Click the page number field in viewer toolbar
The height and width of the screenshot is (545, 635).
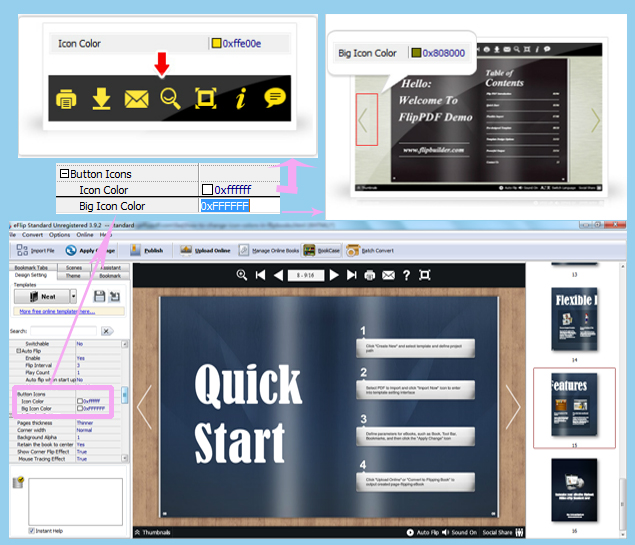click(x=306, y=275)
